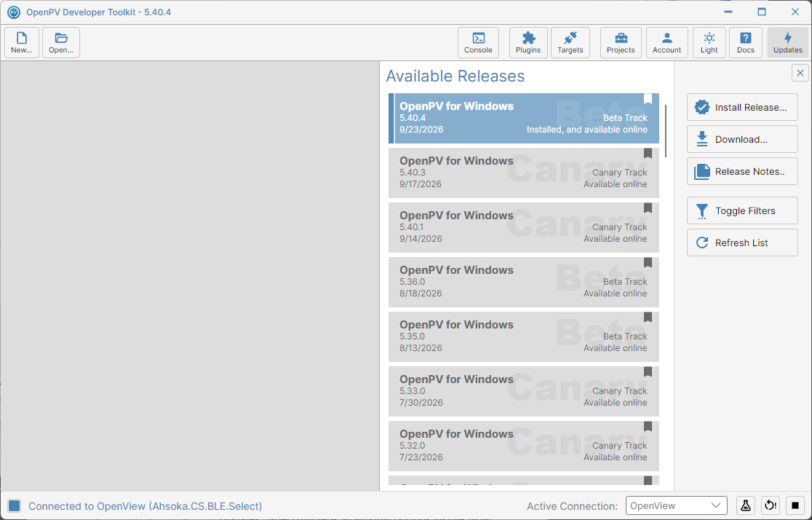Click the restart connection icon with exclamation
812x520 pixels.
click(771, 505)
